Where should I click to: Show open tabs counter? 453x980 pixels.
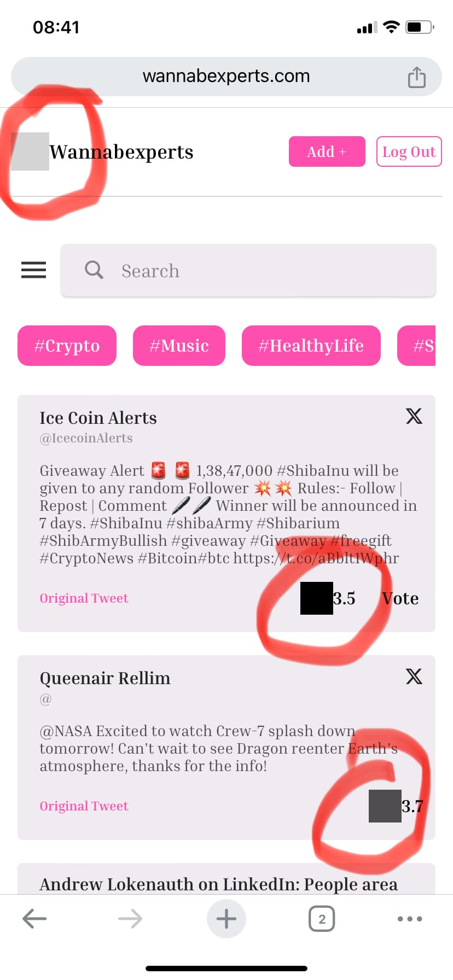coord(322,919)
